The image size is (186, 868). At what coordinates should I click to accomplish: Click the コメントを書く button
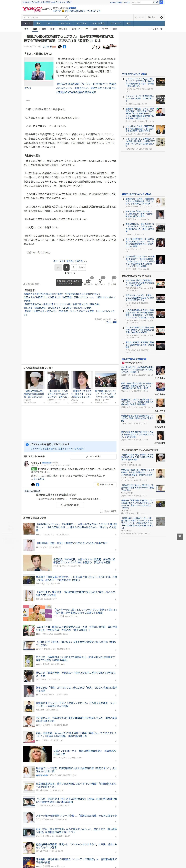click(x=93, y=456)
